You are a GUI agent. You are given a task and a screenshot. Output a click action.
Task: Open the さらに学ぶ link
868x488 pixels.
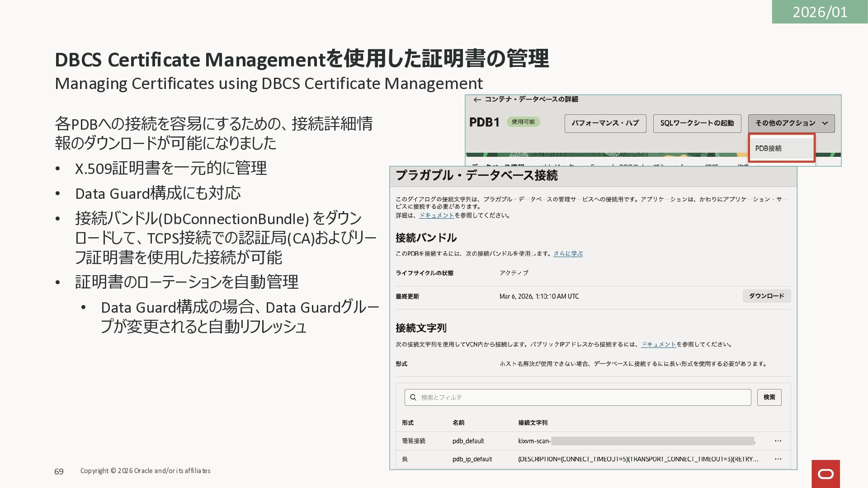[x=568, y=254]
